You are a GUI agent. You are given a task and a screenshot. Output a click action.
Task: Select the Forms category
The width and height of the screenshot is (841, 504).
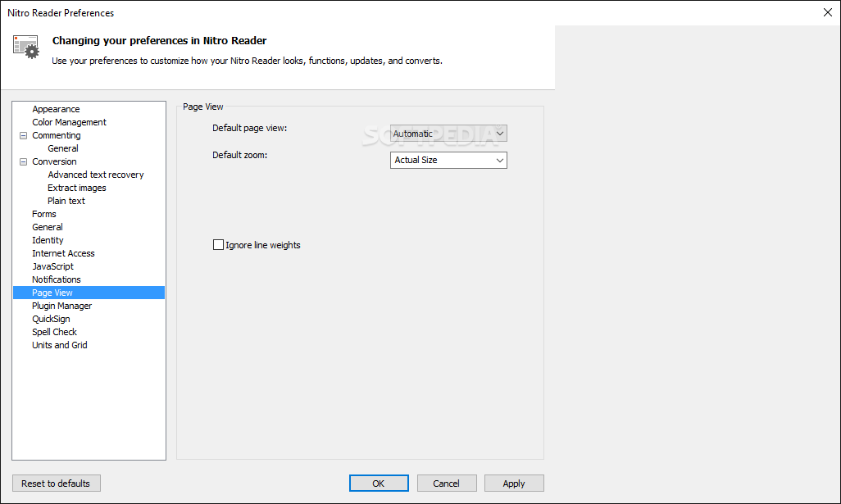(44, 214)
